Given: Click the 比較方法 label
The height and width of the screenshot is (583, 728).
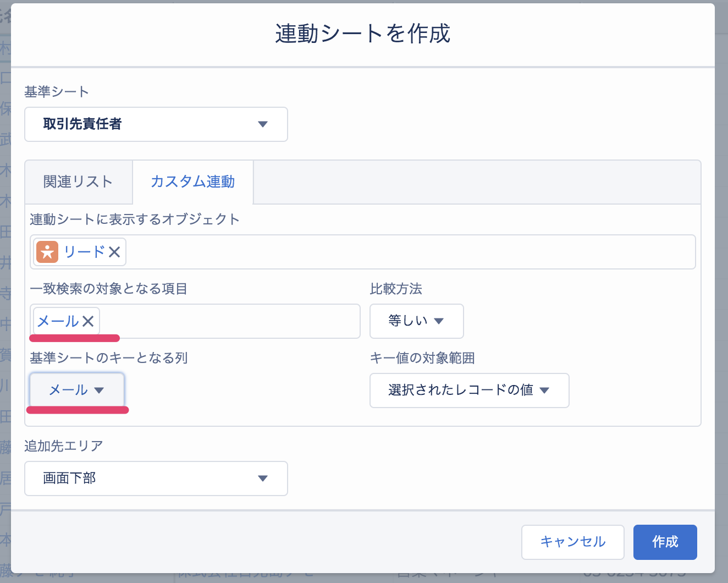Looking at the screenshot, I should (396, 289).
